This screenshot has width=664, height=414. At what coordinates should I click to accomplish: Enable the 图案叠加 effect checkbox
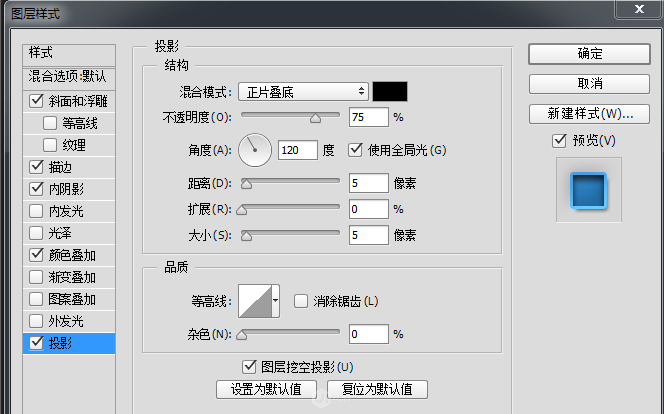pyautogui.click(x=36, y=299)
